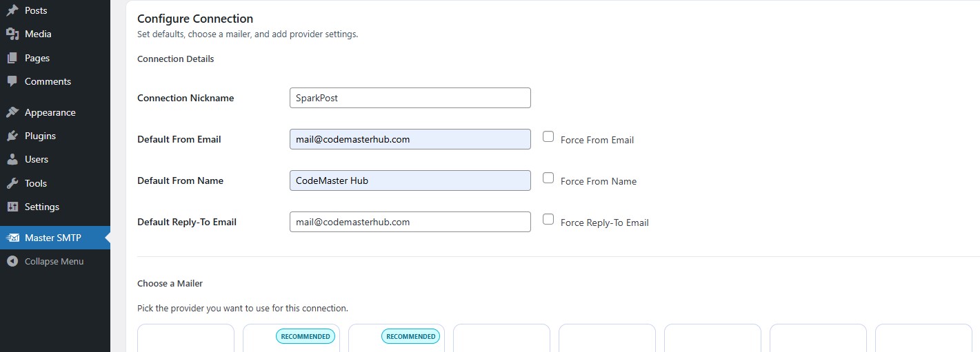The height and width of the screenshot is (352, 980).
Task: Click the Media library icon
Action: click(x=12, y=34)
